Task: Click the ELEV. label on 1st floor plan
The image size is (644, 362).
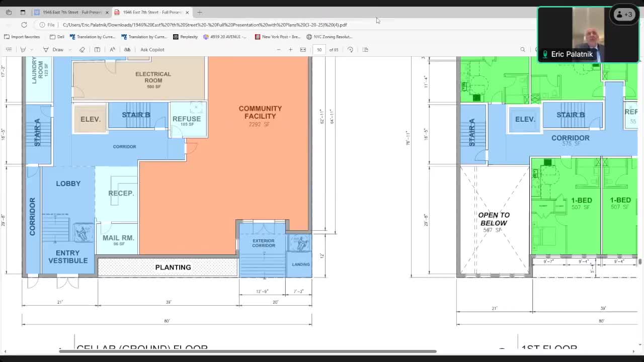Action: click(x=525, y=119)
